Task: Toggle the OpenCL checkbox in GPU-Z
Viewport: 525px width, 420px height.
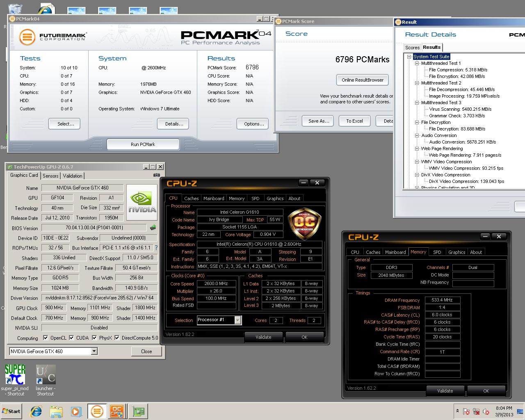Action: (x=46, y=338)
